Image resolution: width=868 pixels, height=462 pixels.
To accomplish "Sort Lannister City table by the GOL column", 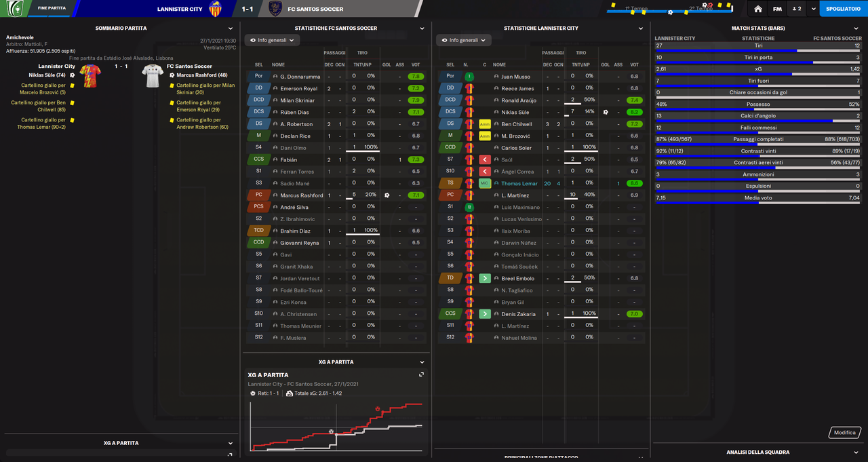I will 605,64.
